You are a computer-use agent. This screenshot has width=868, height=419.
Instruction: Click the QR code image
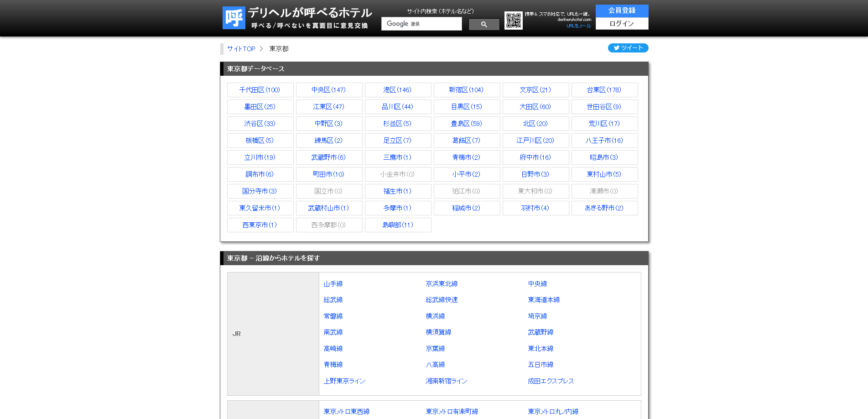click(x=514, y=21)
